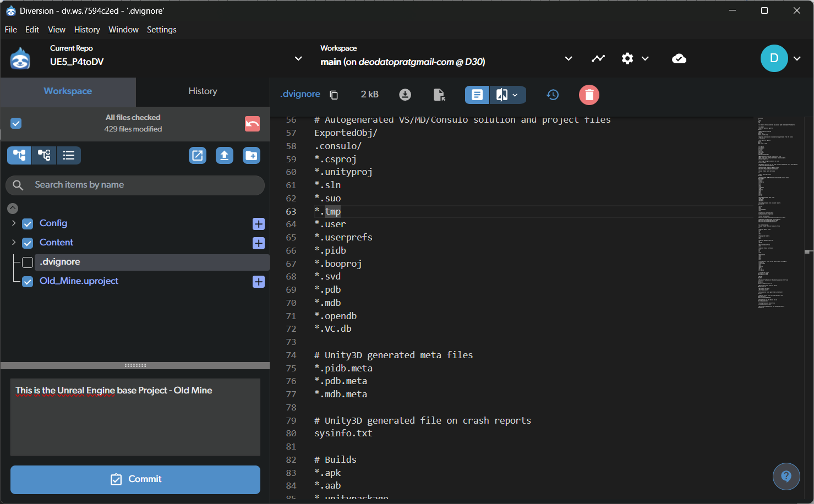The image size is (814, 504).
Task: Collapse all tree items chevron
Action: [x=13, y=209]
